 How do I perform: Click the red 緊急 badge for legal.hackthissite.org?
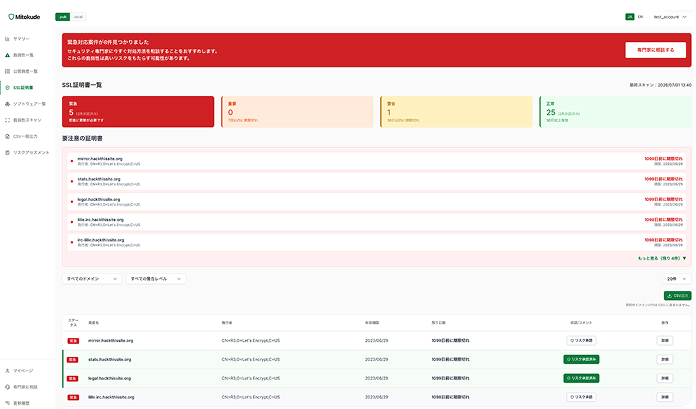[73, 378]
